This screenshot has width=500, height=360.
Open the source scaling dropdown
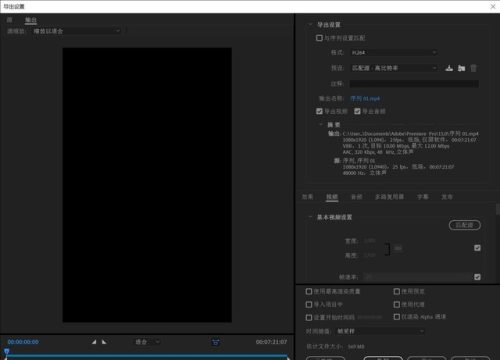tap(77, 31)
